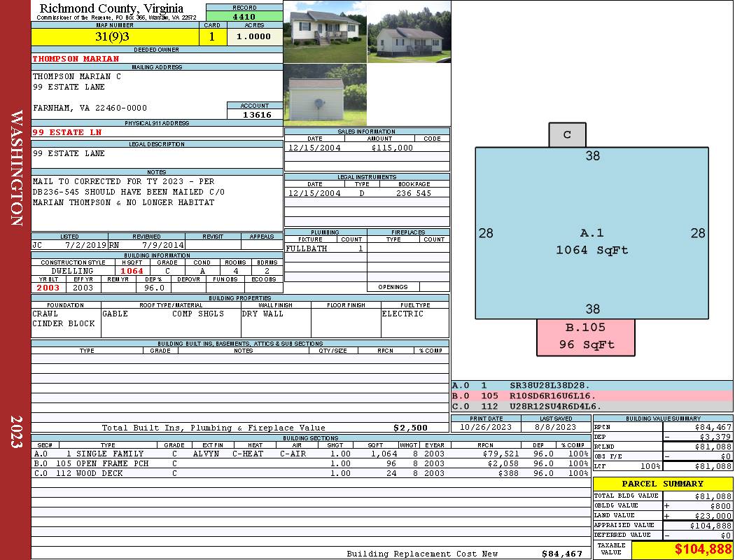Select the A.0 Single Family building section row

pyautogui.click(x=311, y=454)
